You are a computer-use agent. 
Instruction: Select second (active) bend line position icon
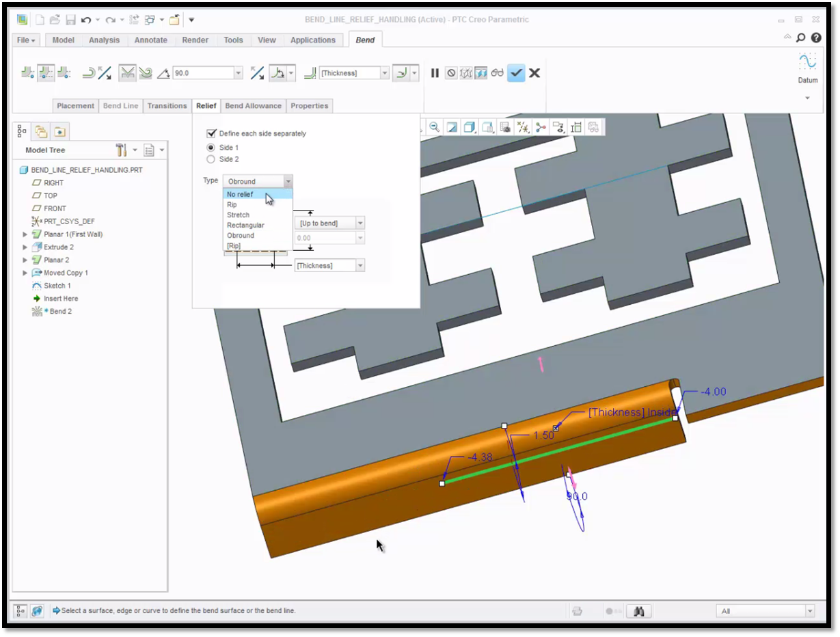(x=46, y=72)
